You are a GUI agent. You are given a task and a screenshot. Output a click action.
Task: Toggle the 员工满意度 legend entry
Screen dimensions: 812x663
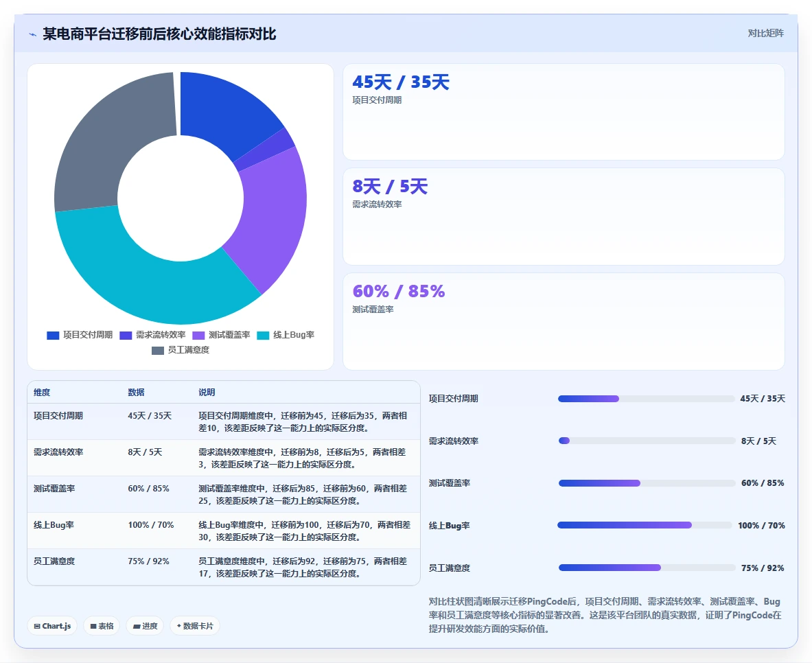point(181,350)
